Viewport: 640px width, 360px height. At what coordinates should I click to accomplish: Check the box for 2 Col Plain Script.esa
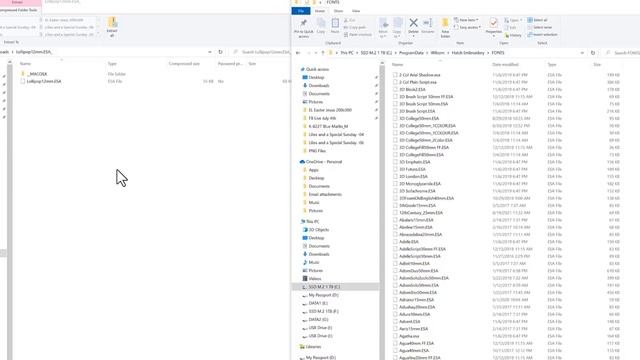(x=395, y=82)
